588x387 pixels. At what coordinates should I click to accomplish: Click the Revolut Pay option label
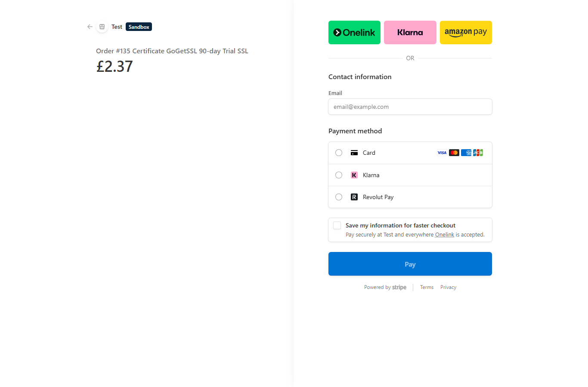[378, 197]
